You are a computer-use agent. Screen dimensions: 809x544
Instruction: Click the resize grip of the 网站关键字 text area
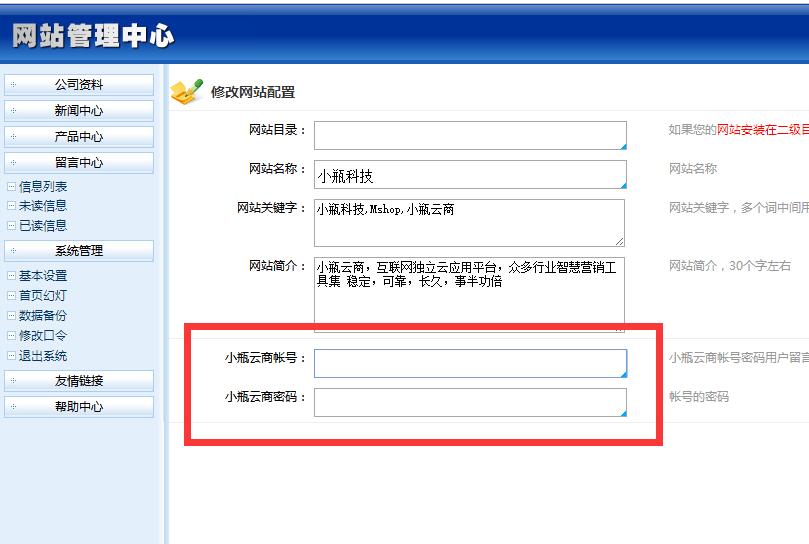(620, 242)
